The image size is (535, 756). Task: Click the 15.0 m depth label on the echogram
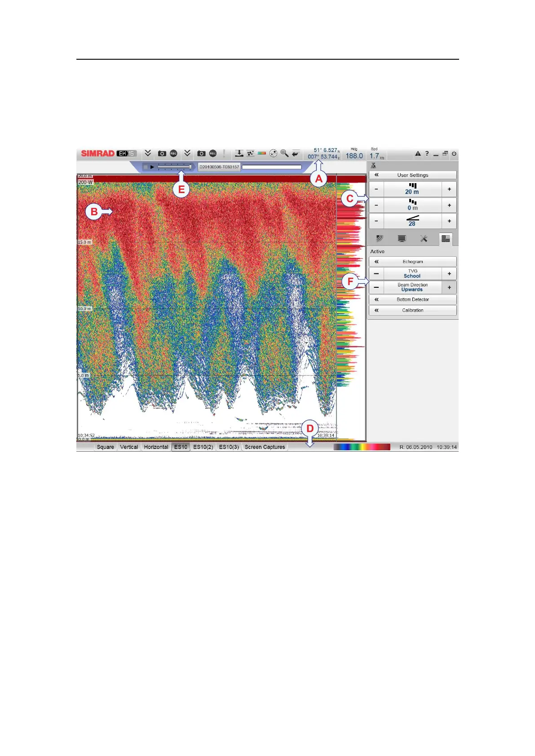coord(84,242)
